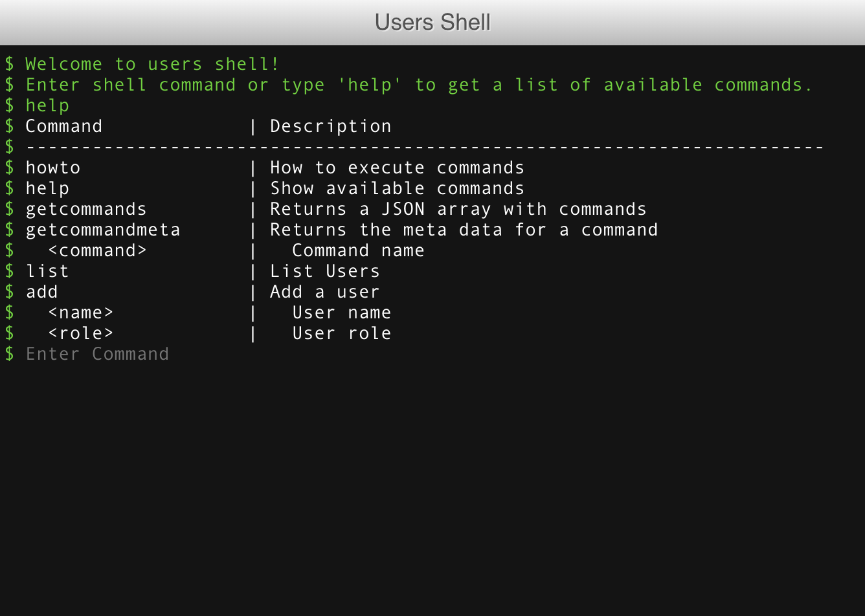Image resolution: width=865 pixels, height=616 pixels.
Task: Click the 'Command' column header
Action: point(64,126)
